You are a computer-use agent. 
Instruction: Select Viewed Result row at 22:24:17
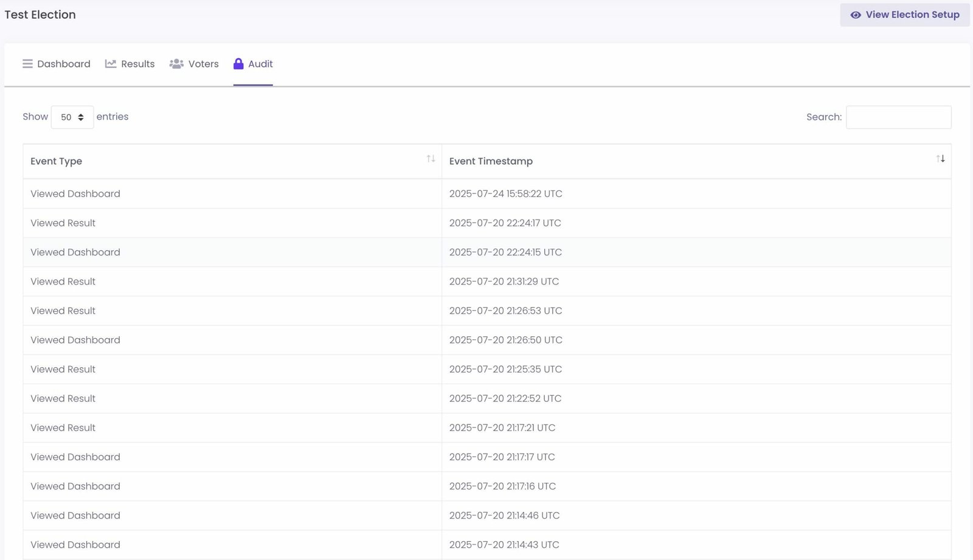click(487, 223)
